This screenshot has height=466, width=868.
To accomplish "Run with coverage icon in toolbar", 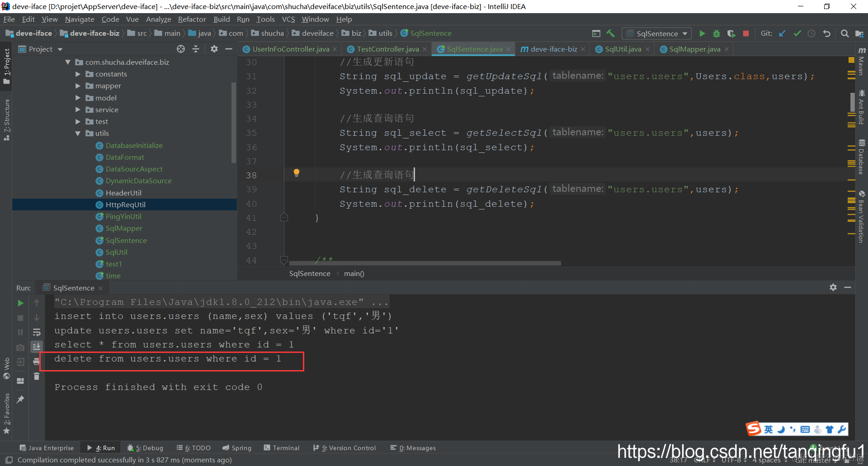I will pyautogui.click(x=731, y=33).
